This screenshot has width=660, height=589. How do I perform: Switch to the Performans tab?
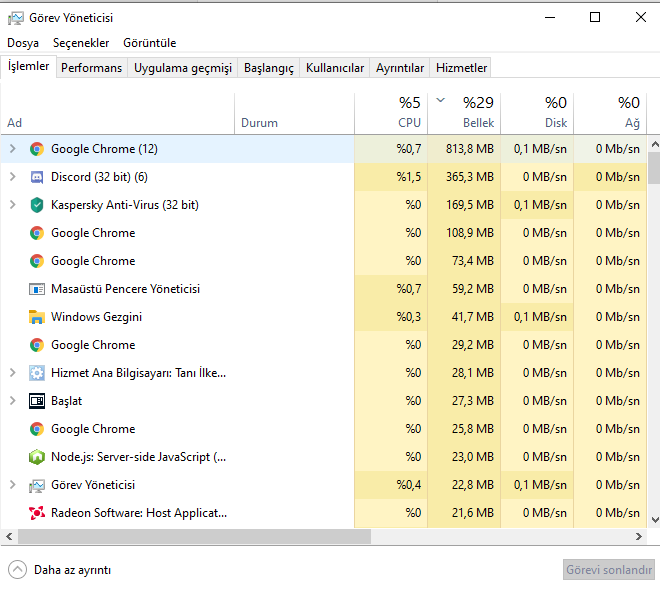tap(92, 68)
